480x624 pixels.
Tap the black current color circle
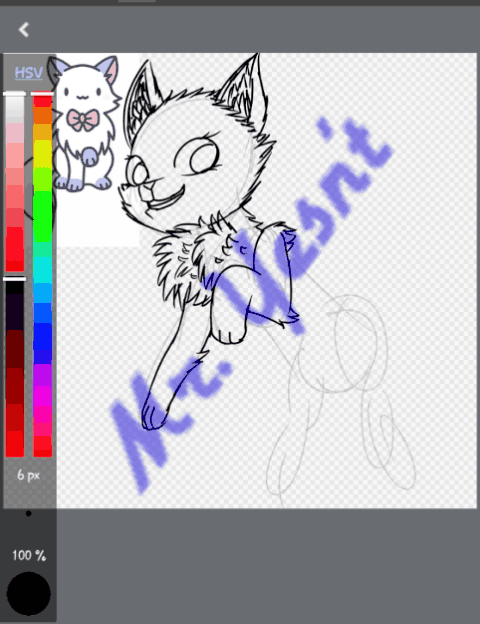29,594
